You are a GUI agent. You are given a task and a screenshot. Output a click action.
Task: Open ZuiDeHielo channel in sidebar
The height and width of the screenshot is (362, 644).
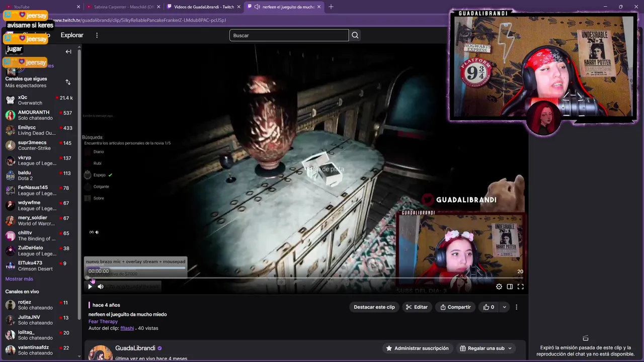pyautogui.click(x=39, y=251)
